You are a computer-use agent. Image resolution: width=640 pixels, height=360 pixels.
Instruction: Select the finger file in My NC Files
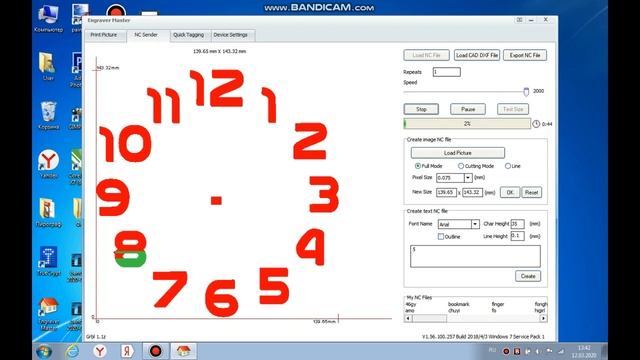coord(498,304)
